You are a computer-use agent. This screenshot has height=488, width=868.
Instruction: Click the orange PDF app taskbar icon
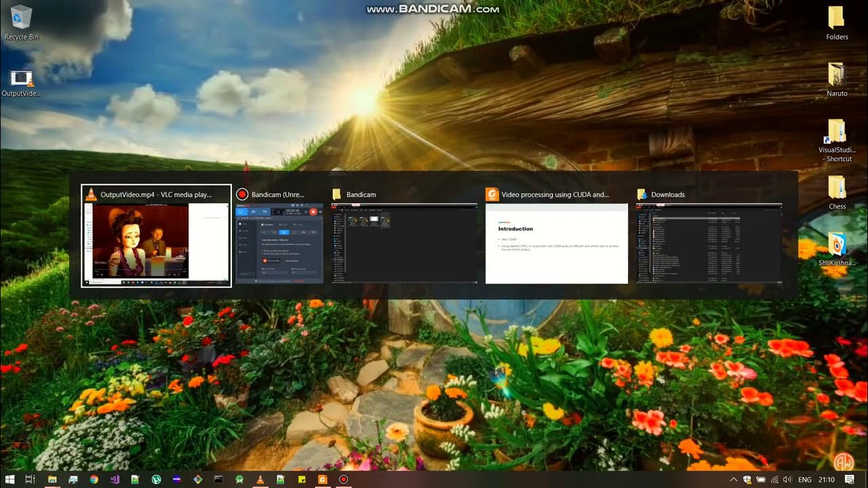pyautogui.click(x=323, y=479)
